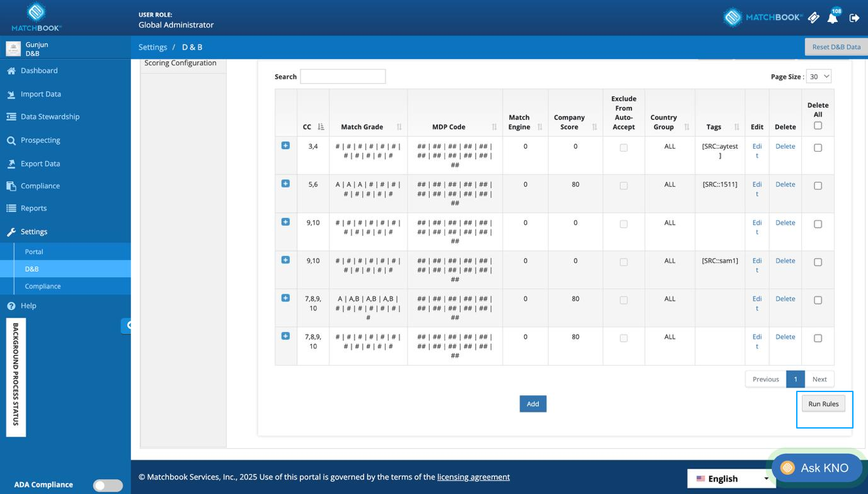
Task: Collapse the sidebar with the arrow handle
Action: [x=127, y=325]
